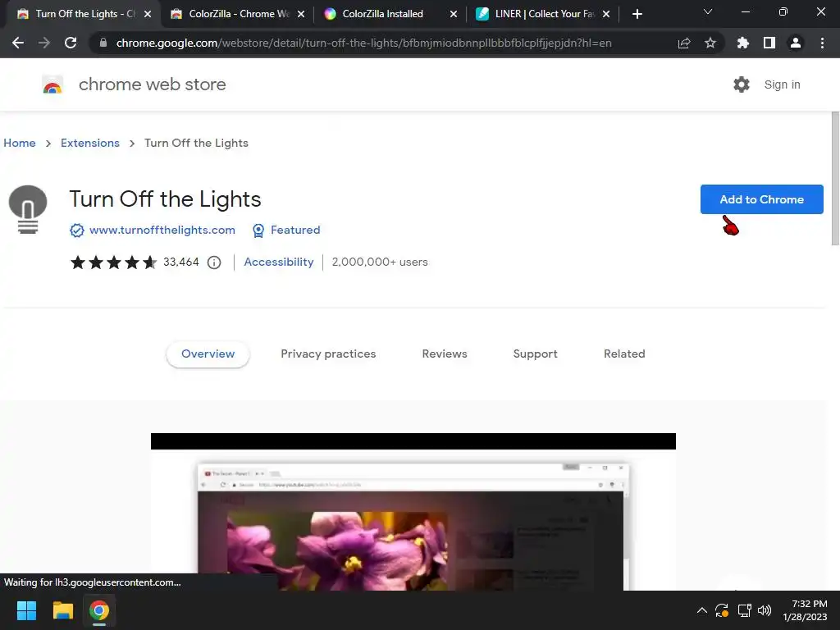Click the page vertical scrollbar
This screenshot has height=630, width=840.
click(835, 178)
